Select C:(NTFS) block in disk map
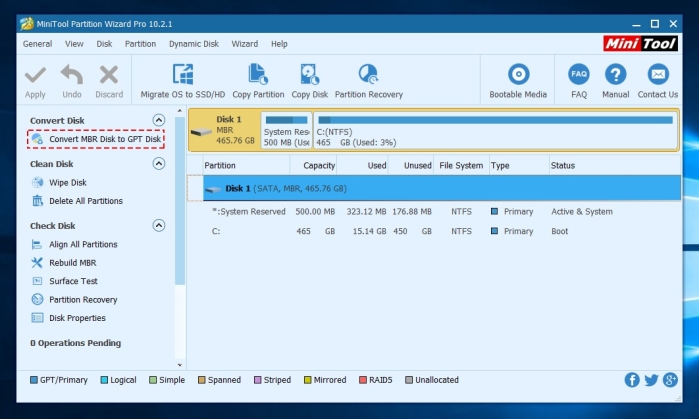This screenshot has width=699, height=419. [496, 131]
